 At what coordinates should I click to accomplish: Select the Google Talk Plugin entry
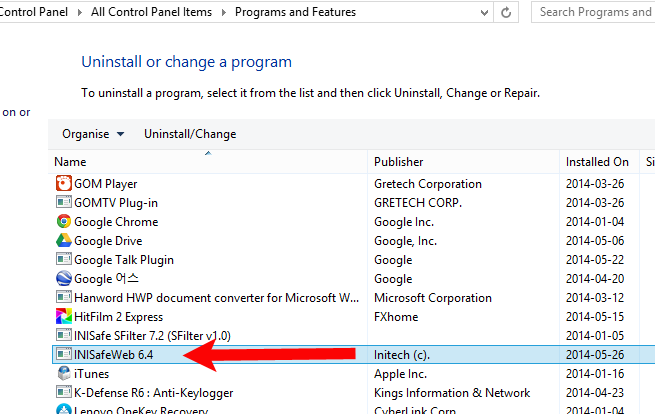124,260
